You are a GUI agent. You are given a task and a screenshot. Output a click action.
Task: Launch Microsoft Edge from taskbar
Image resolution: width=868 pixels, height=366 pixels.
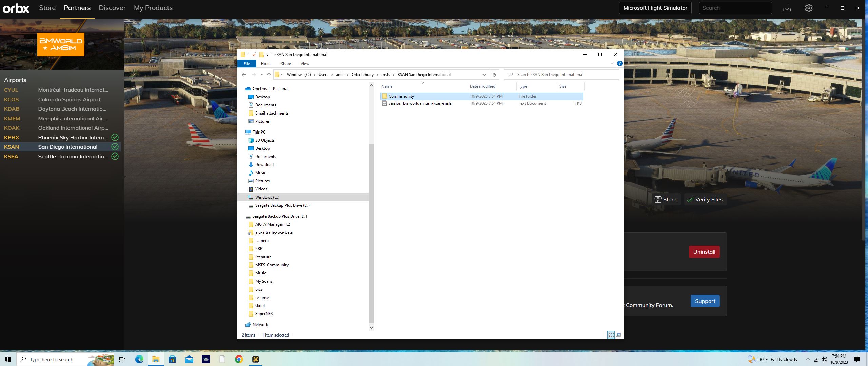139,359
